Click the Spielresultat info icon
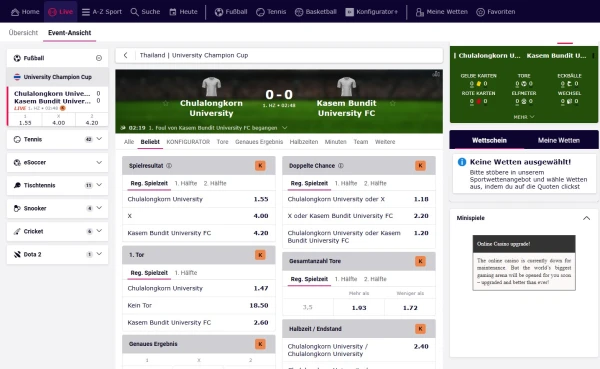Viewport: 600px width, 369px height. coord(169,166)
